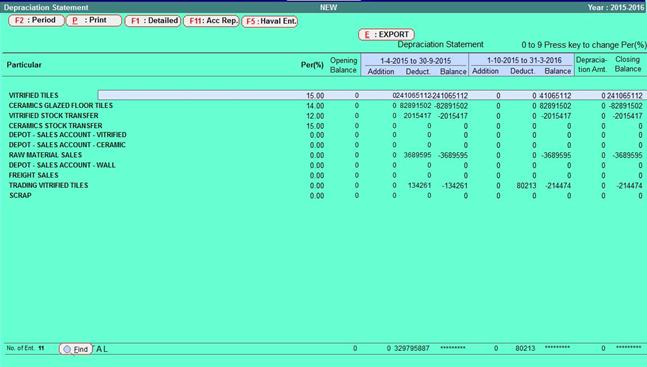Click 15.00 percent of VITRIFIED TILES
The width and height of the screenshot is (647, 367).
(315, 96)
